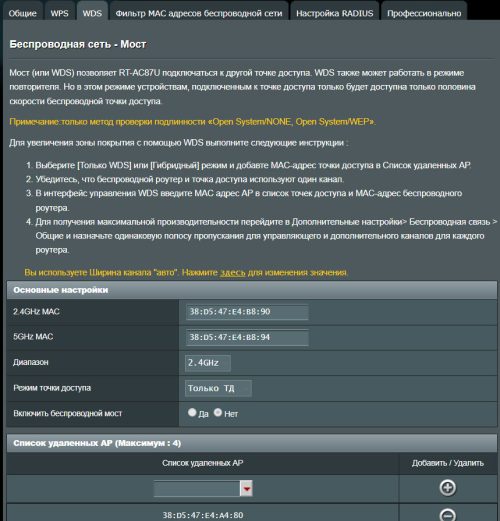The width and height of the screenshot is (500, 521).
Task: Open the Режим точки доступа dropdown
Action: tap(218, 388)
